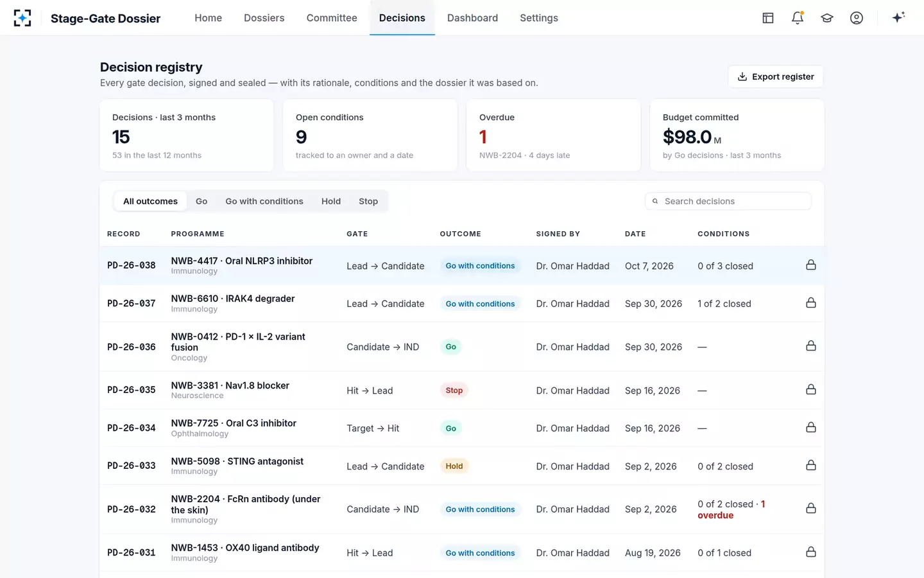Filter by Go with conditions

click(264, 201)
